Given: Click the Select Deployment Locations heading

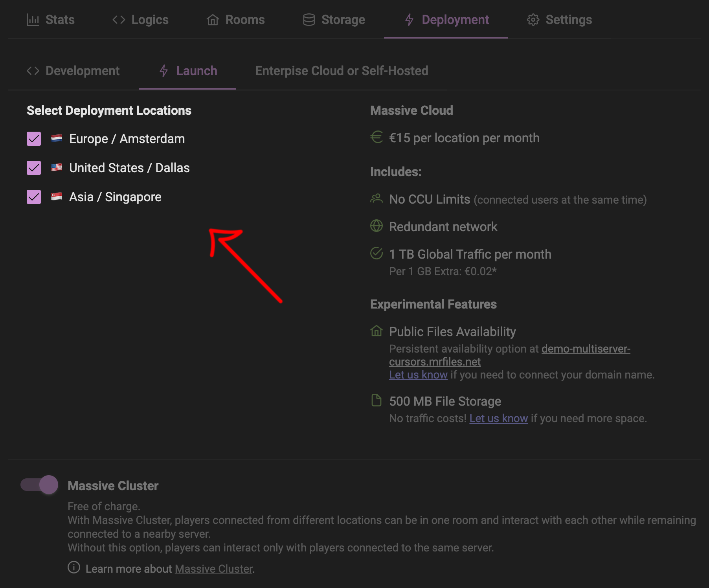Looking at the screenshot, I should (109, 110).
